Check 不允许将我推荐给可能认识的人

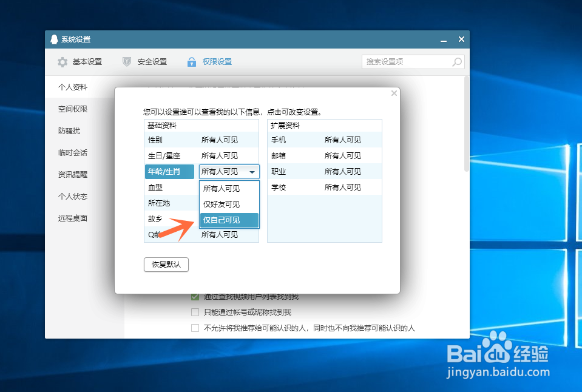click(195, 328)
